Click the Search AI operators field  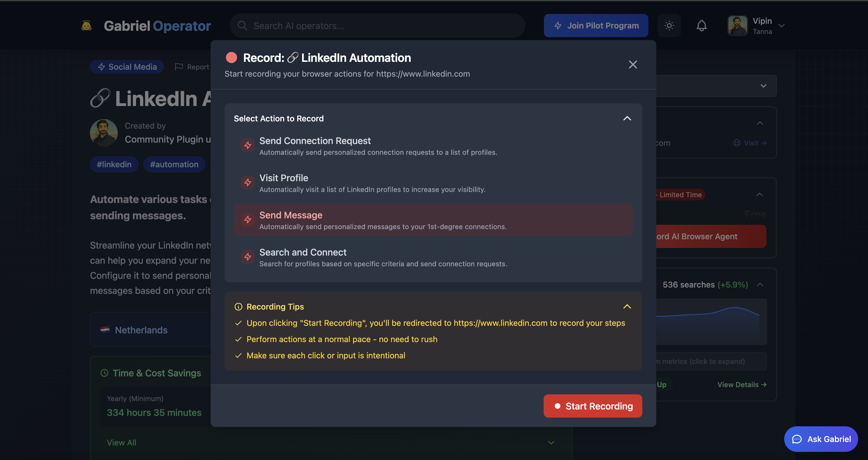click(x=377, y=26)
